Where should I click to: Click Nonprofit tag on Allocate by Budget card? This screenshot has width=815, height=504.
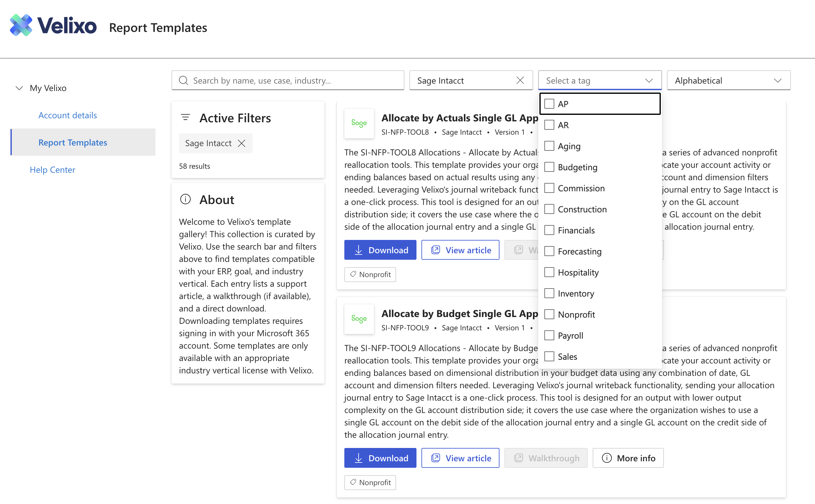pos(370,483)
